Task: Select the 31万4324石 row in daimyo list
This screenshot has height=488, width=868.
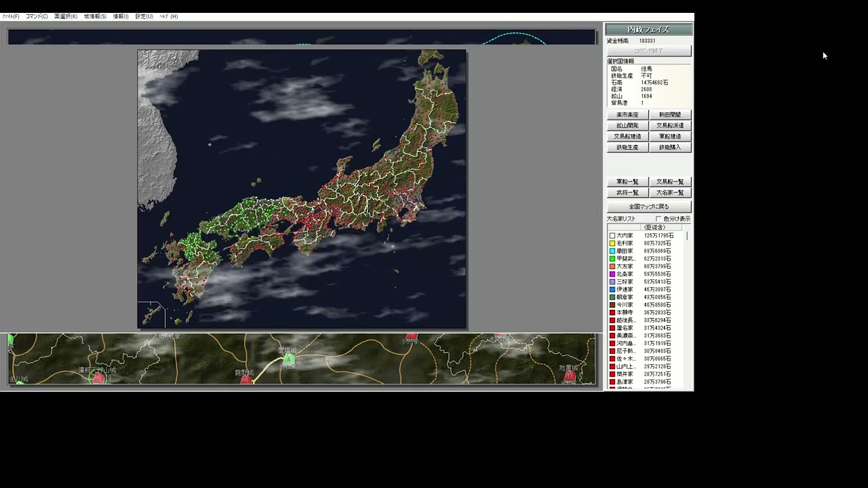Action: coord(646,328)
